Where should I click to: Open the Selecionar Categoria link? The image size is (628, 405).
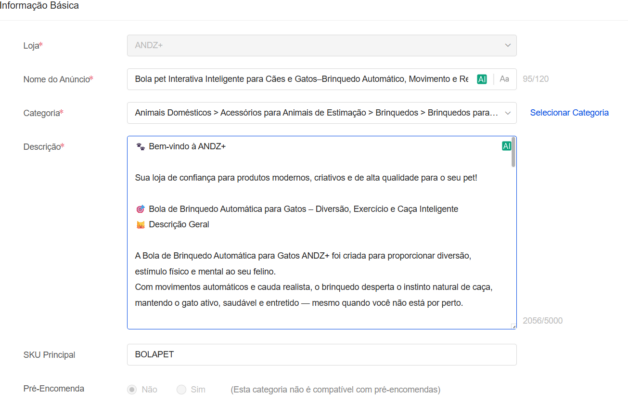click(569, 113)
